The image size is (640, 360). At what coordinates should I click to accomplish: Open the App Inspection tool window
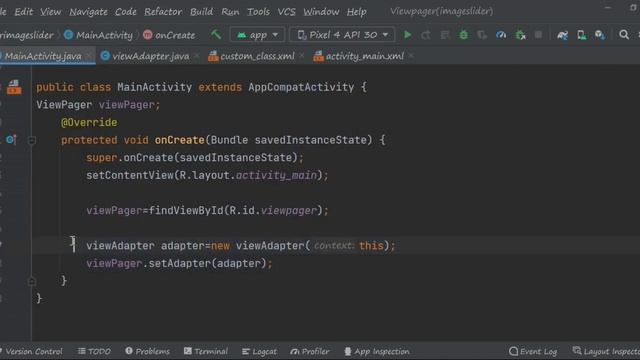pyautogui.click(x=376, y=351)
